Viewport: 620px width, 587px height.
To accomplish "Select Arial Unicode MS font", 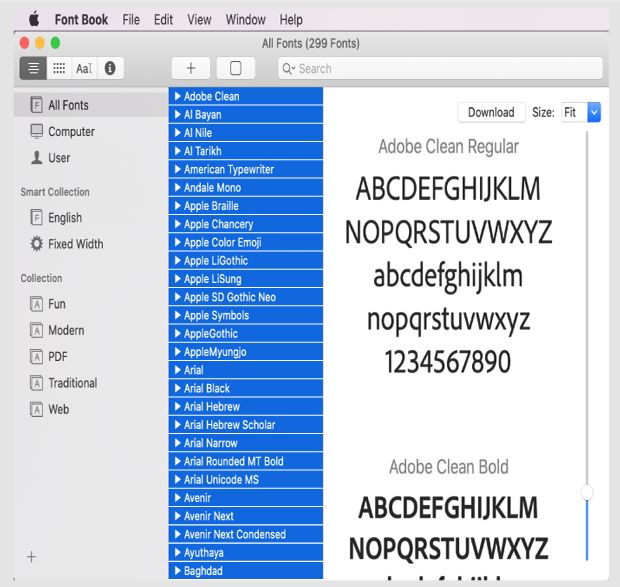I will (246, 479).
